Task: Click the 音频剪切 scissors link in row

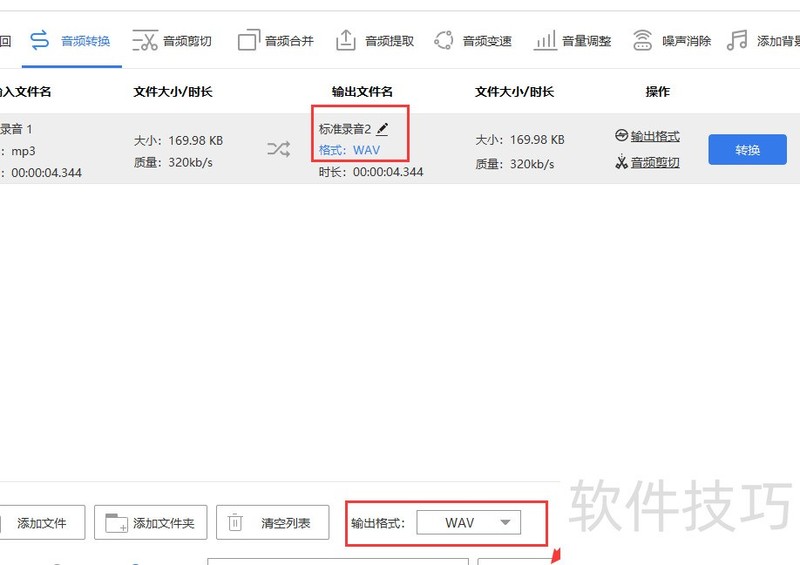Action: [647, 162]
